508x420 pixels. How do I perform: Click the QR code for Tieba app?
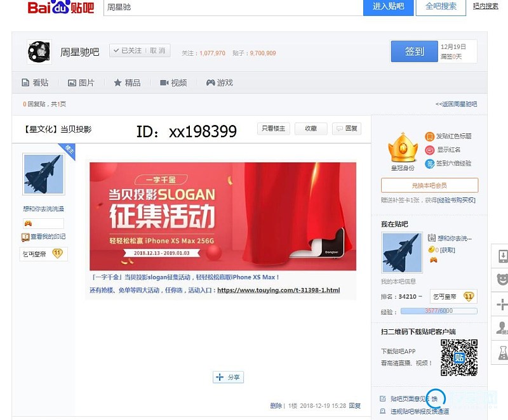(x=458, y=358)
